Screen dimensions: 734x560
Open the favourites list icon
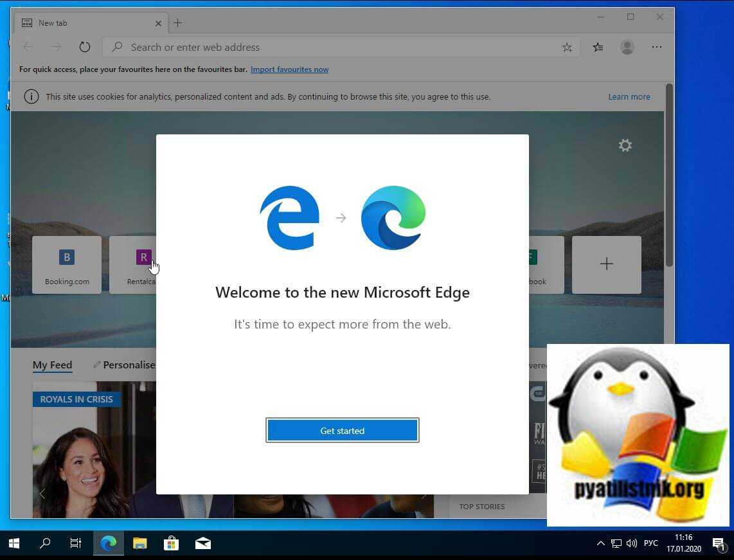tap(598, 47)
